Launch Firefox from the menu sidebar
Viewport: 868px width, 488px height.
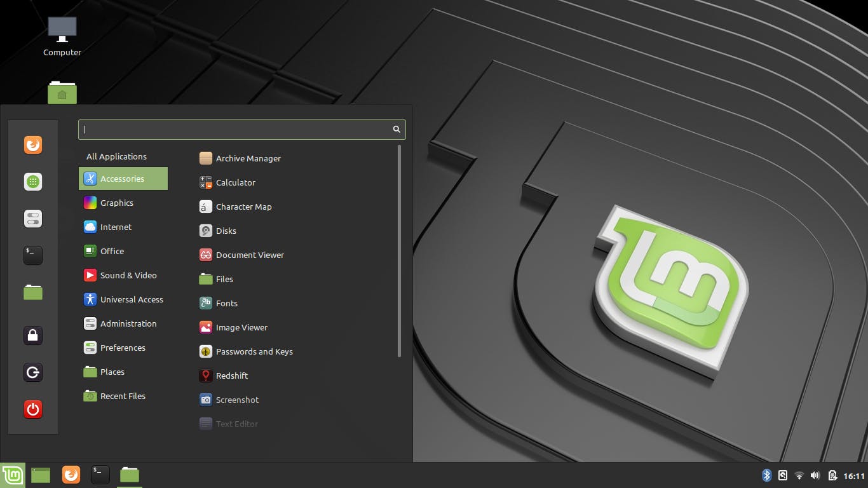coord(32,144)
